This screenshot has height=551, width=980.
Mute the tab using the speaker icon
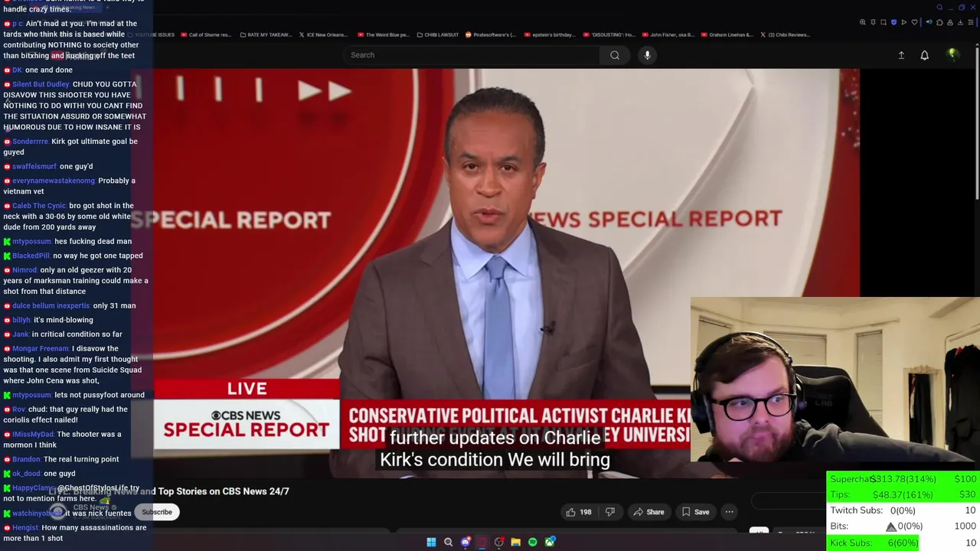(929, 22)
